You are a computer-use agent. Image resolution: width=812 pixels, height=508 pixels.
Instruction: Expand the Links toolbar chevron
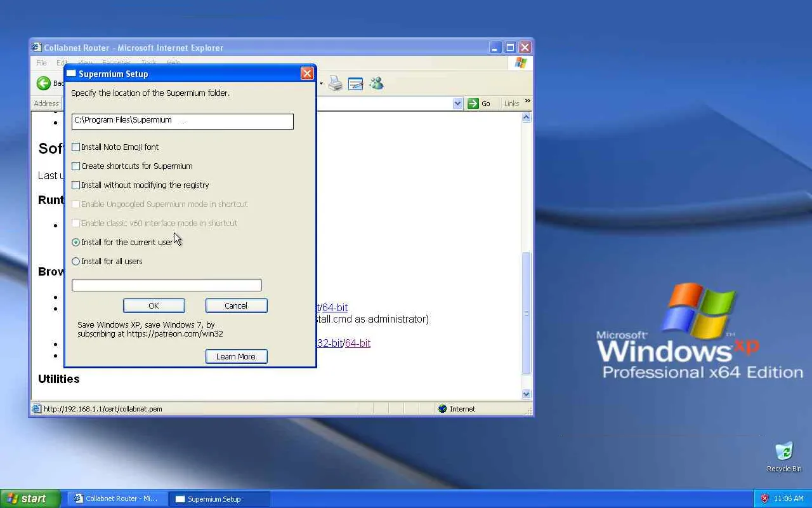click(x=527, y=102)
